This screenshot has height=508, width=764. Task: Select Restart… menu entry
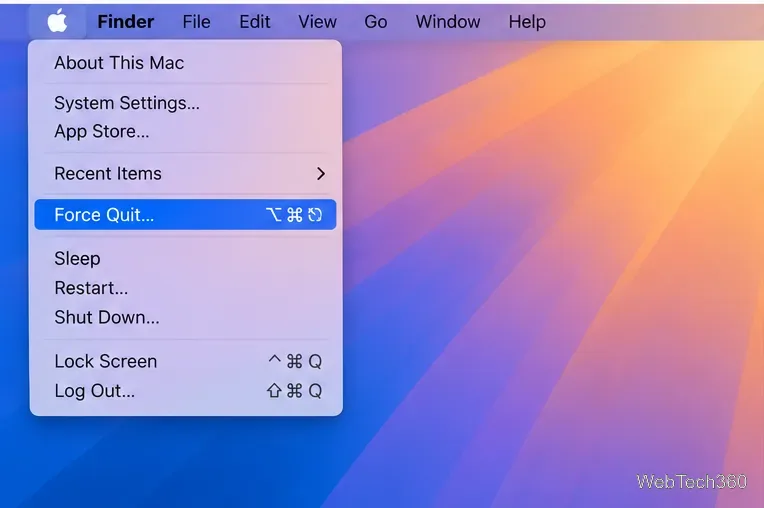point(185,288)
